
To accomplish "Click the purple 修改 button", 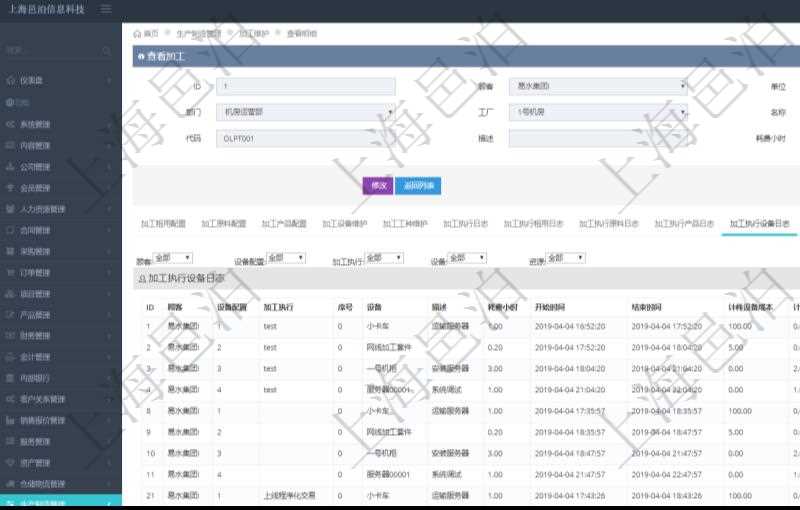I will 377,185.
